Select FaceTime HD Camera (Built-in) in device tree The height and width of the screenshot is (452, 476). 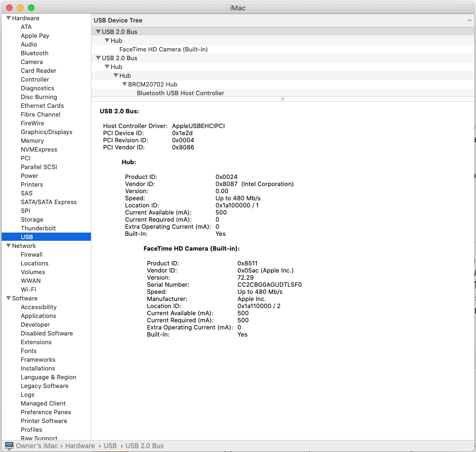point(163,49)
